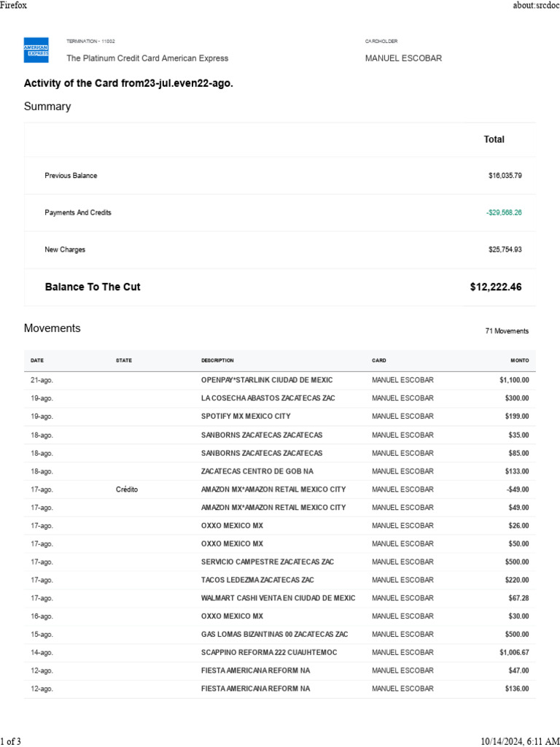Click the Previous Balance summary row
This screenshot has height=747, width=560.
pos(71,176)
